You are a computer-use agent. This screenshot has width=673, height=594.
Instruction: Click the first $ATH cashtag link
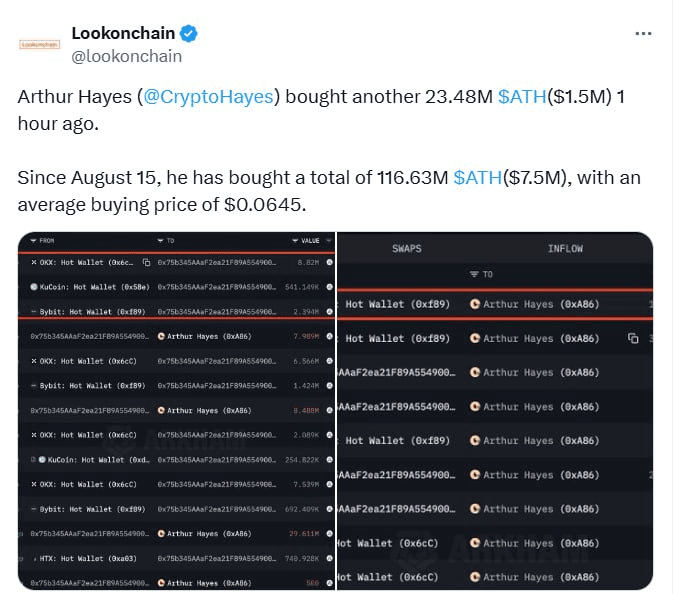click(x=519, y=97)
